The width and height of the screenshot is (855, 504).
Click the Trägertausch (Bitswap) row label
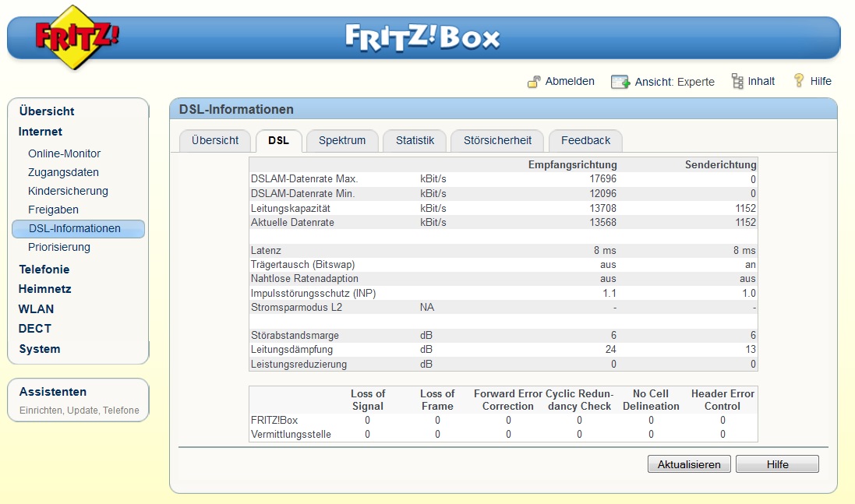[302, 265]
